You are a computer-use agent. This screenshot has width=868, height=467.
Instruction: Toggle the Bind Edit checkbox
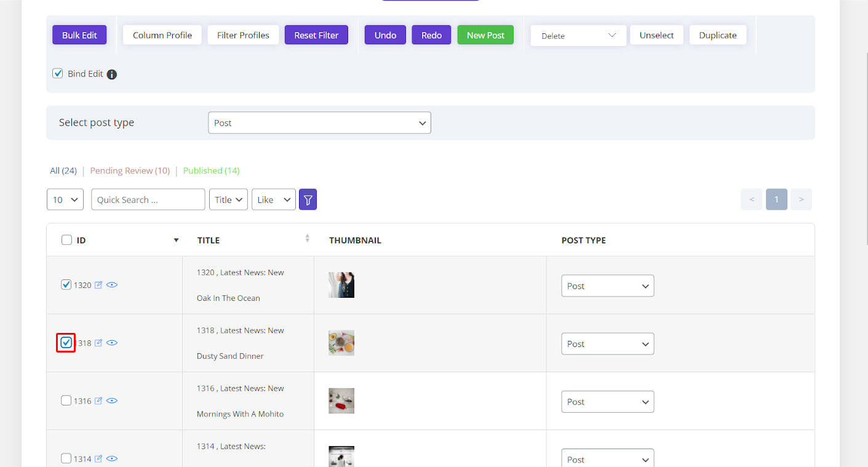(58, 73)
